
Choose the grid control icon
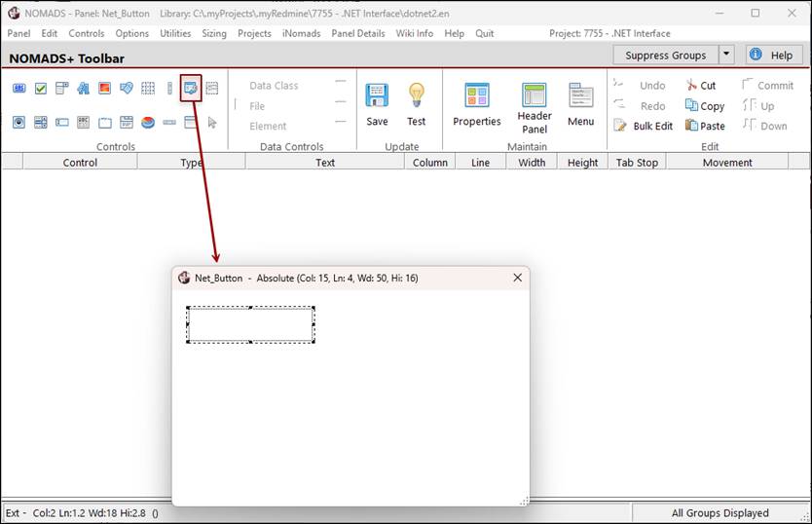(x=148, y=89)
